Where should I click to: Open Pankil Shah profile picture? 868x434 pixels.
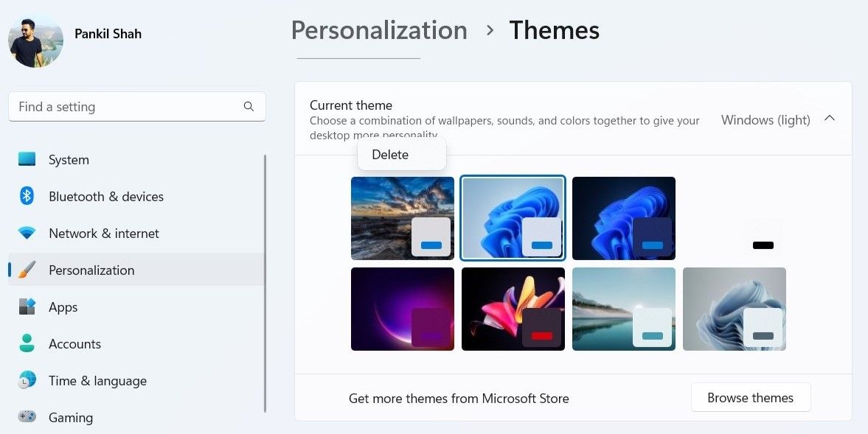35,42
